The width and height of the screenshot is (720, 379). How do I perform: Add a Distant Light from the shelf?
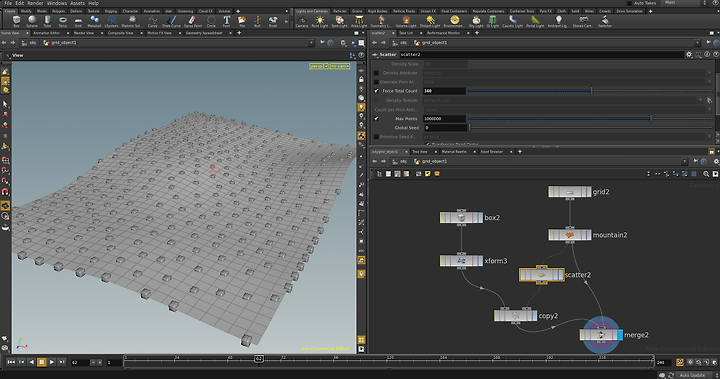(430, 21)
